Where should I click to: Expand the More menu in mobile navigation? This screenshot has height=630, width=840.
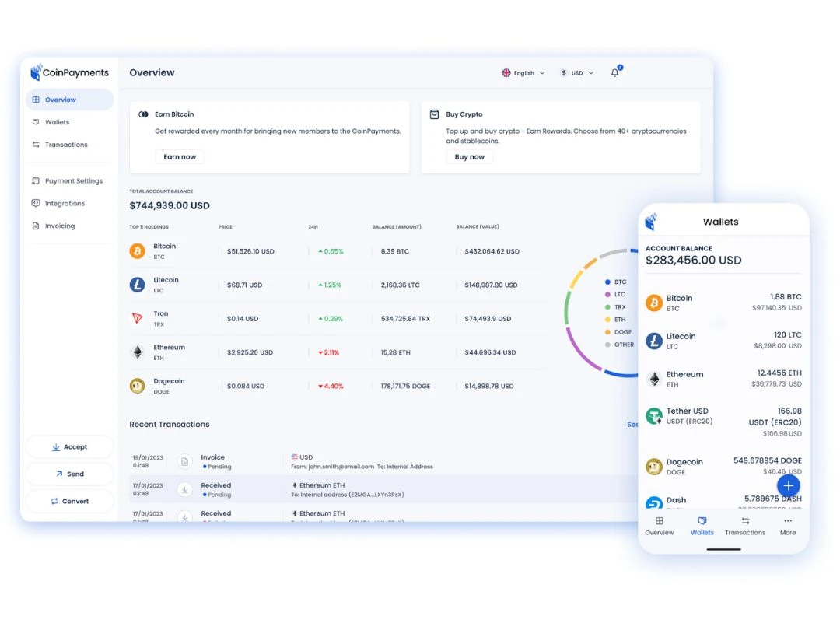click(787, 524)
